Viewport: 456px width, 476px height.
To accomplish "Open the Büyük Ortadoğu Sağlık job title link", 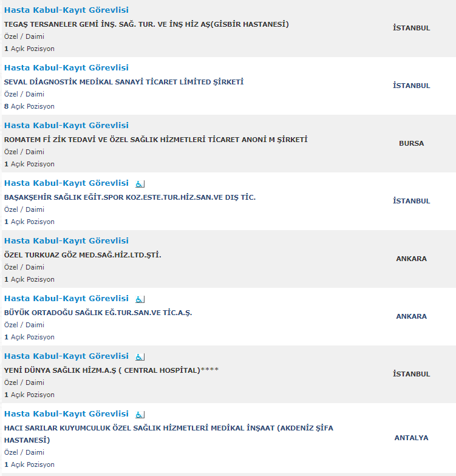I will point(66,299).
